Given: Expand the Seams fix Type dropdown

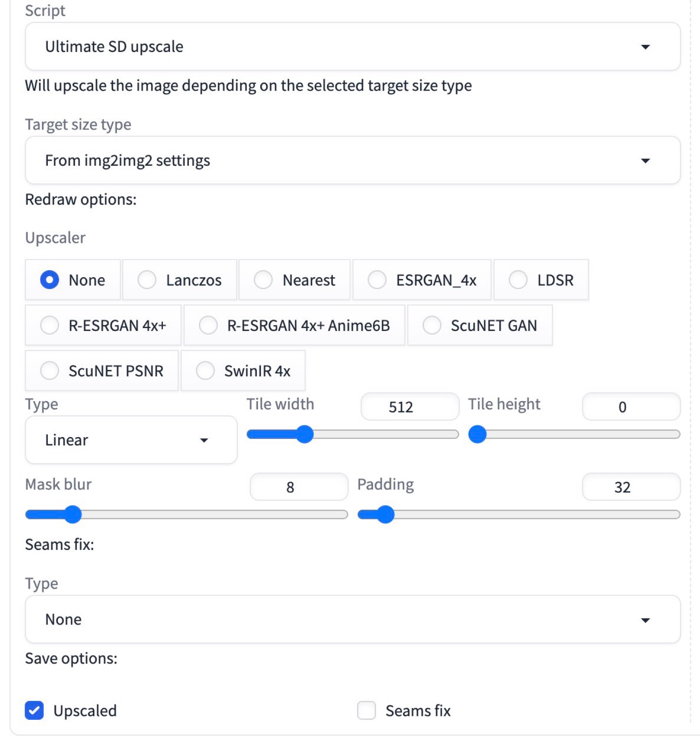Looking at the screenshot, I should pos(352,620).
